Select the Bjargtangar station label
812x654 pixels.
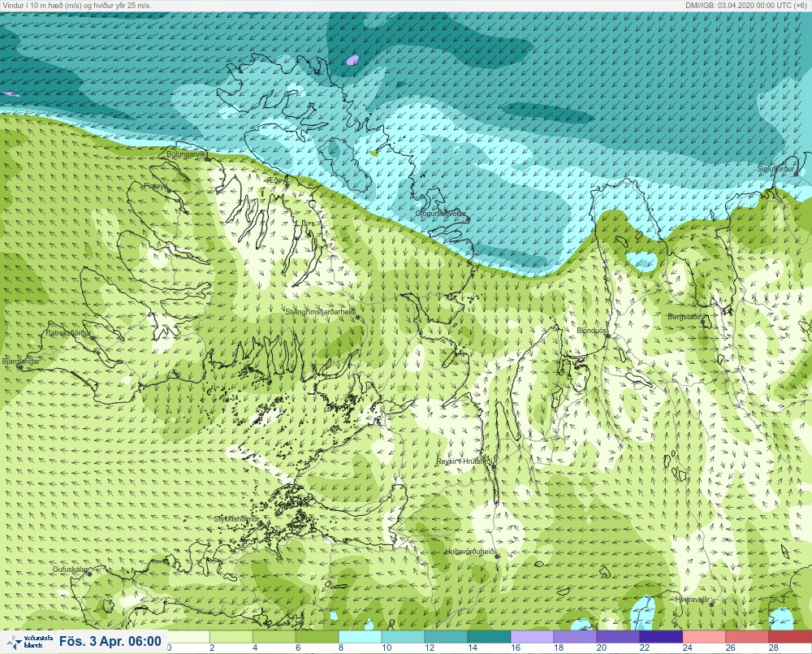pos(21,362)
